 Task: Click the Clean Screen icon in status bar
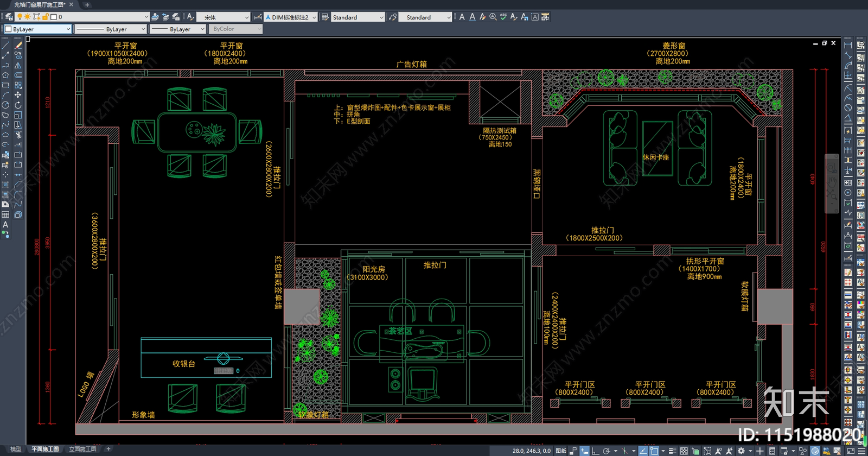(x=850, y=451)
